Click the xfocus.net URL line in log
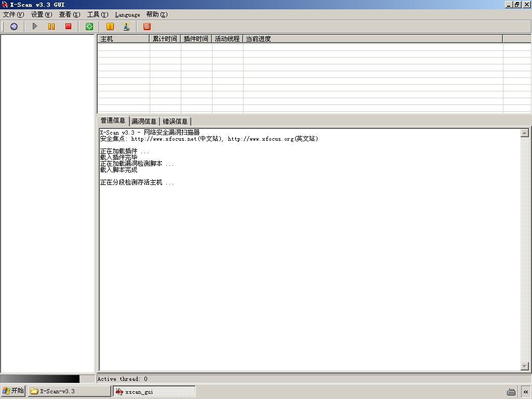 [209, 139]
